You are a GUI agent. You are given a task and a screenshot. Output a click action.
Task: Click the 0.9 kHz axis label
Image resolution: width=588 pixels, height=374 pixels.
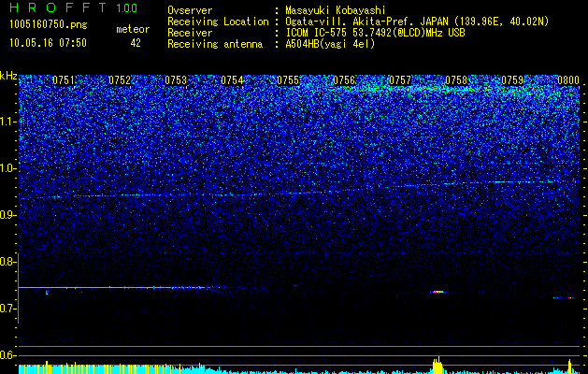(x=7, y=215)
